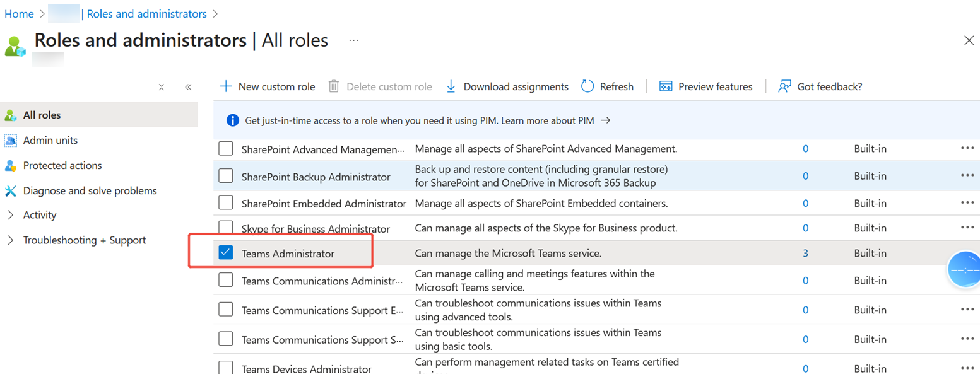The height and width of the screenshot is (379, 980).
Task: Click the Got feedback icon
Action: 784,86
